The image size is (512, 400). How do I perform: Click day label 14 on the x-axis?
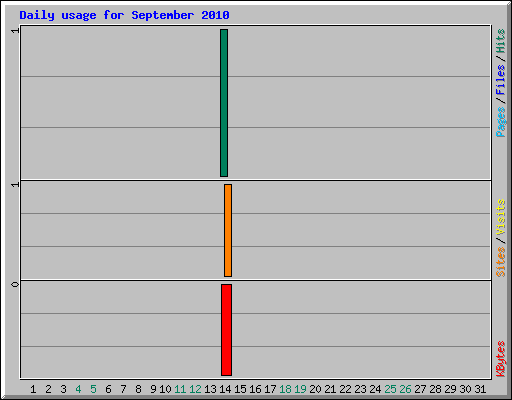(x=225, y=389)
